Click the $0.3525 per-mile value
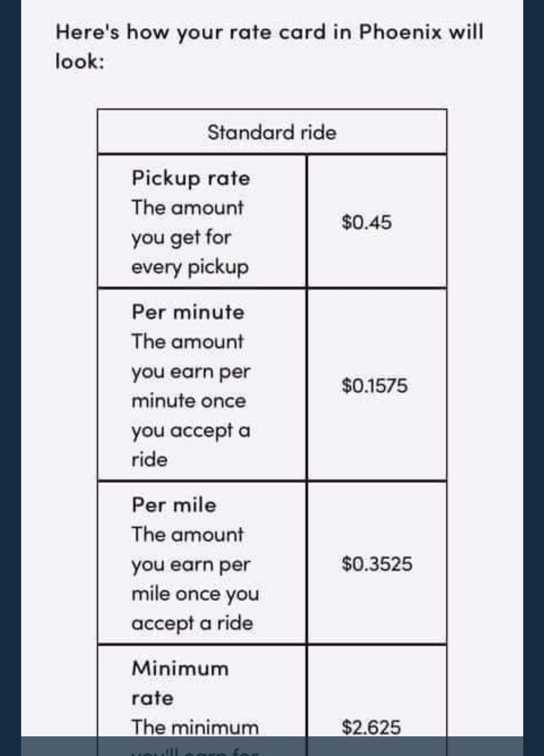Viewport: 544px width, 756px height. click(377, 564)
